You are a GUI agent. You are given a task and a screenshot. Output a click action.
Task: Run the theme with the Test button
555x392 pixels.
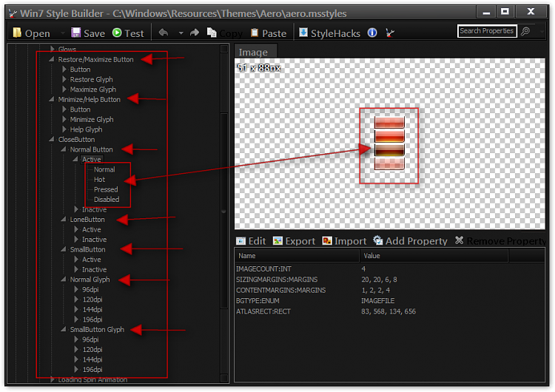pyautogui.click(x=128, y=33)
